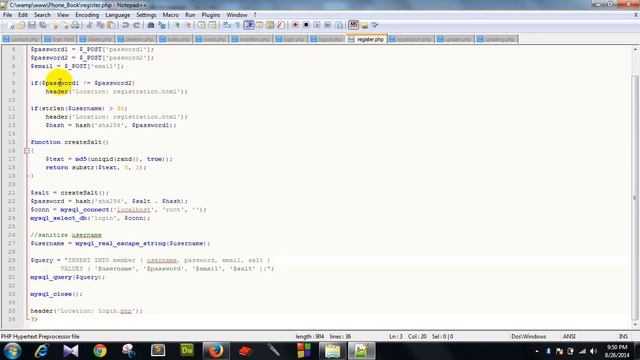Print the document using the printer icon
Screen dimensions: 640x360
[x=75, y=25]
